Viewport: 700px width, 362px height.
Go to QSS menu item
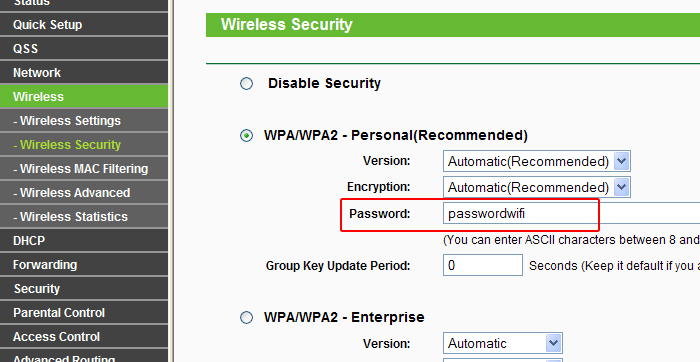point(84,49)
